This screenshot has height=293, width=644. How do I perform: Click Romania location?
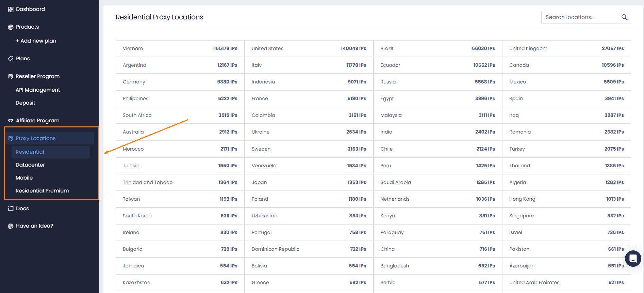[x=566, y=132]
